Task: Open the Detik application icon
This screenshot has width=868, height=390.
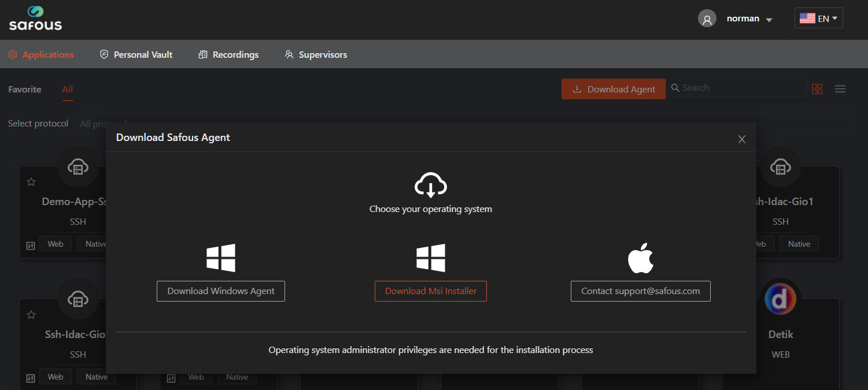Action: [780, 299]
